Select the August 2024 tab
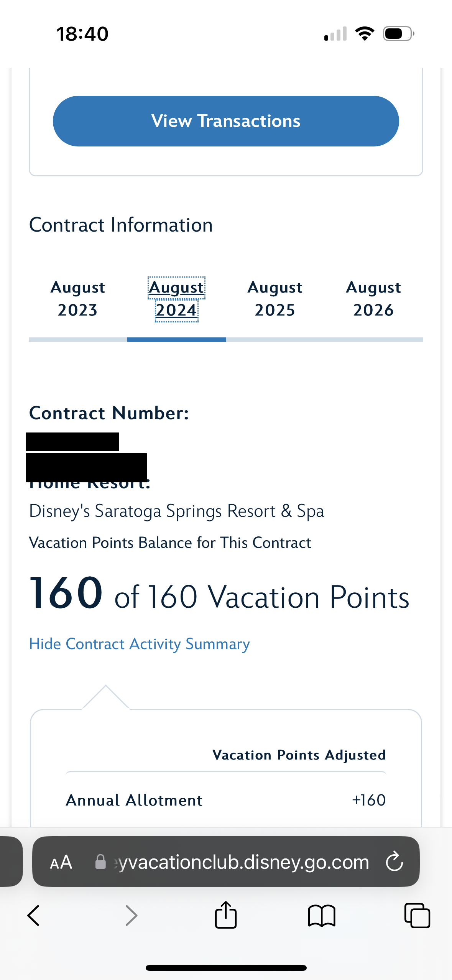This screenshot has width=452, height=980. (x=177, y=299)
